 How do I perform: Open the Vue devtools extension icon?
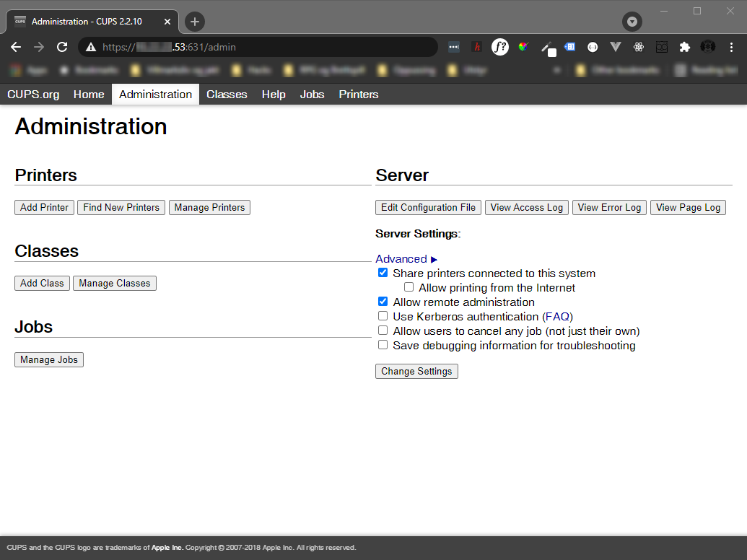pyautogui.click(x=616, y=47)
